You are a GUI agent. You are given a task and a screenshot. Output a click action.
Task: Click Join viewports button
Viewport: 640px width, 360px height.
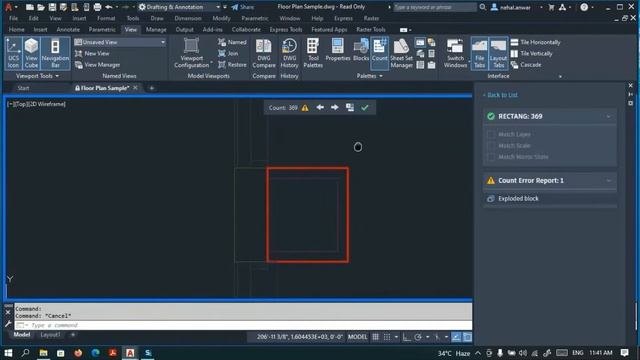pos(228,53)
